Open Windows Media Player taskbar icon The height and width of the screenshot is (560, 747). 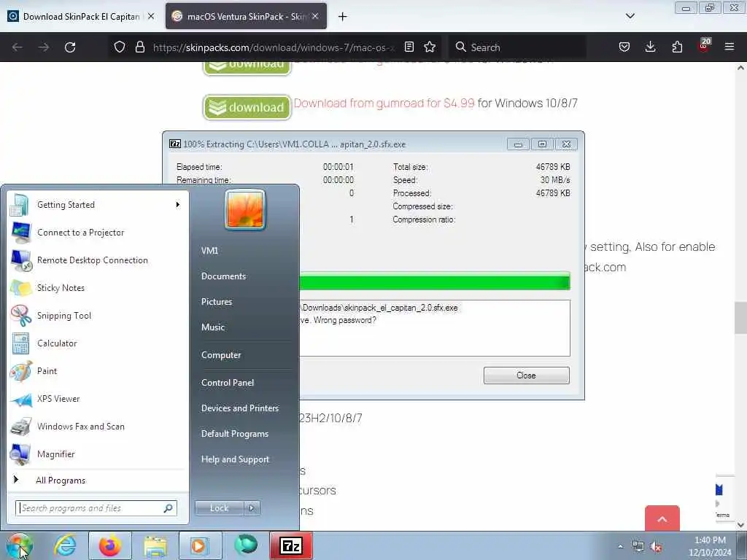click(200, 545)
